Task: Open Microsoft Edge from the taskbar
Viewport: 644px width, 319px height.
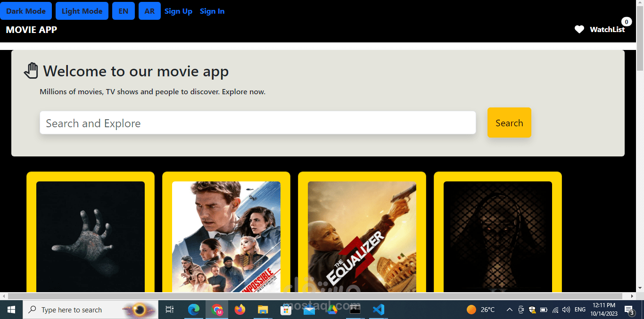Action: click(x=194, y=310)
